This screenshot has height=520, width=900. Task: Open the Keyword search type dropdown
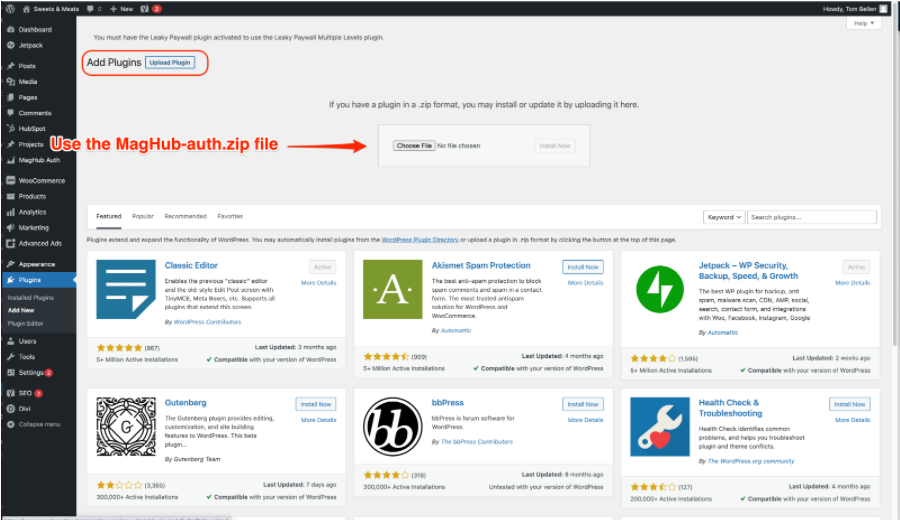[724, 217]
